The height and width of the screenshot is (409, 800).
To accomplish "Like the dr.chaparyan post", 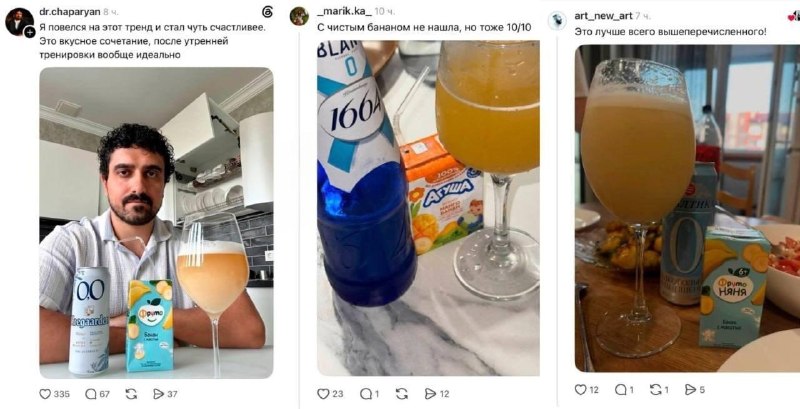I will click(x=45, y=394).
